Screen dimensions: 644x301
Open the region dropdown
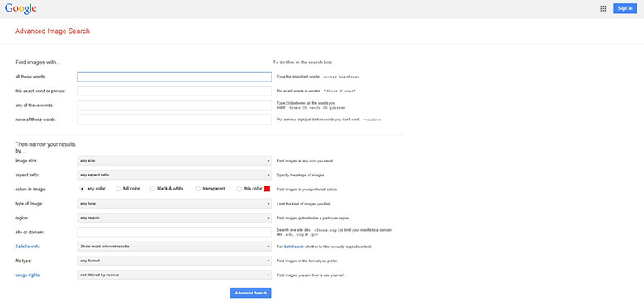174,218
